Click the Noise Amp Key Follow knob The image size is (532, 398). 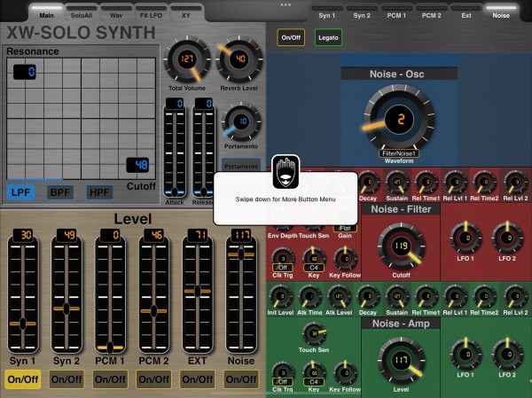[345, 373]
